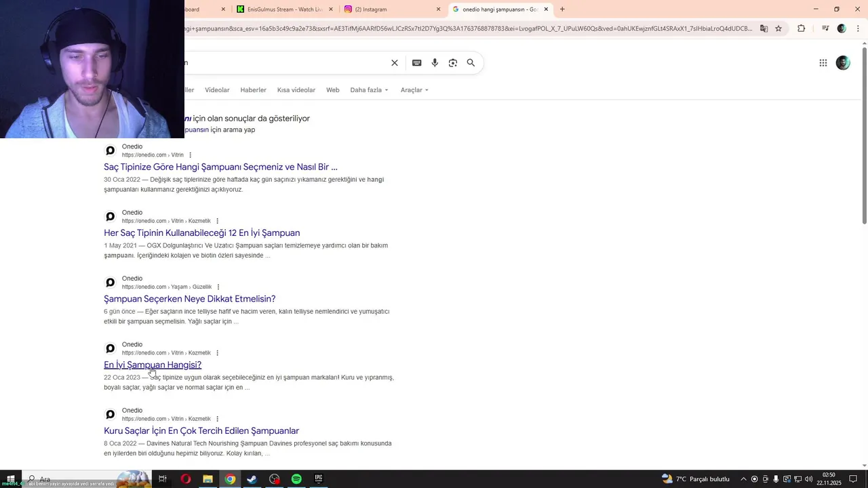The width and height of the screenshot is (868, 488).
Task: Open the media control icon in the Chrome toolbar
Action: coord(825,28)
